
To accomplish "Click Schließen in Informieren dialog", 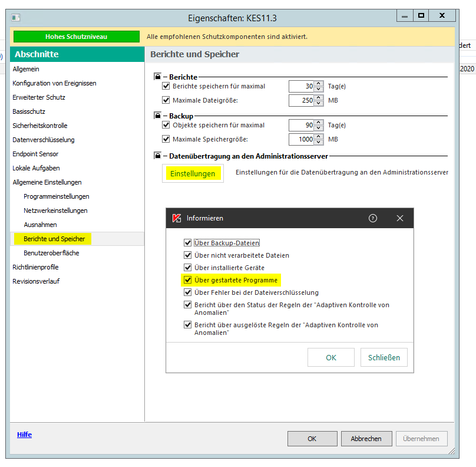I will (384, 357).
